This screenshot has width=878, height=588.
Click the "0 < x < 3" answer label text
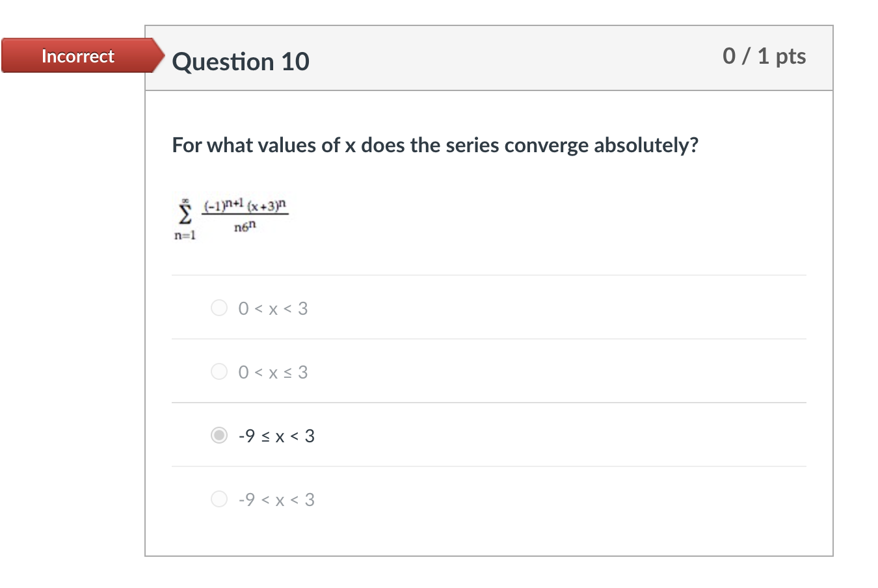pos(273,308)
